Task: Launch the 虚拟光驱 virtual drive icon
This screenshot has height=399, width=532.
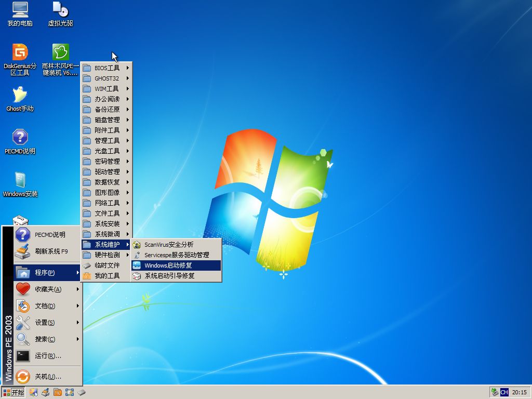Action: point(60,10)
